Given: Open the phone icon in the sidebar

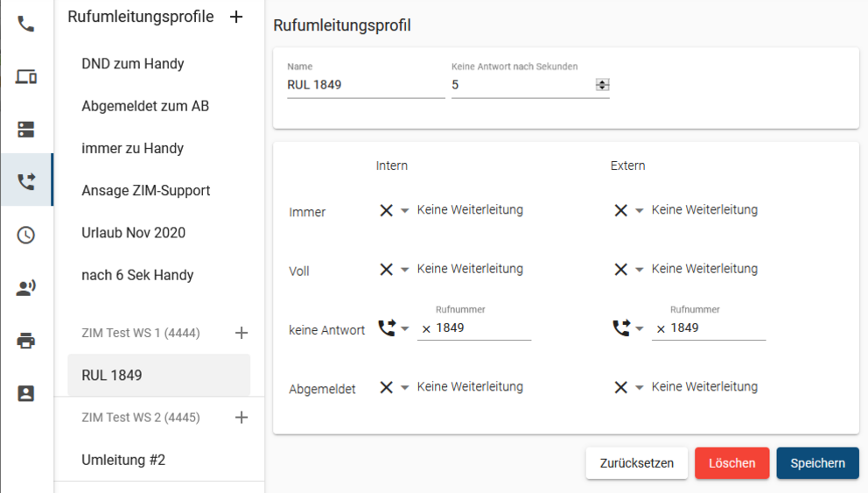Looking at the screenshot, I should tap(26, 24).
